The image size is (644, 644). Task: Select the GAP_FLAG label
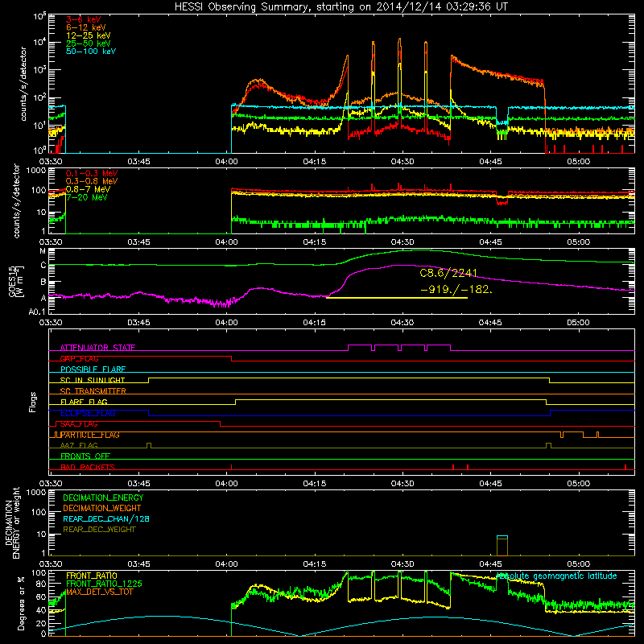79,358
